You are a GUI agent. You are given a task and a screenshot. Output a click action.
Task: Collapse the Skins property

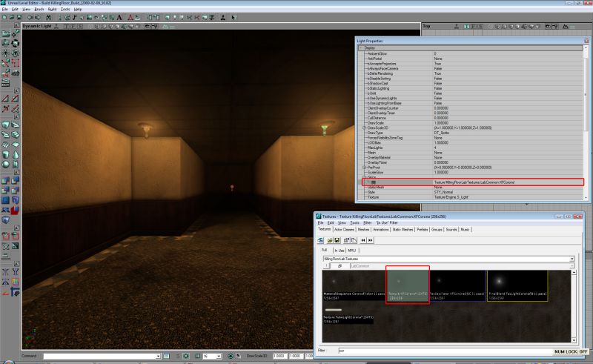click(x=365, y=177)
